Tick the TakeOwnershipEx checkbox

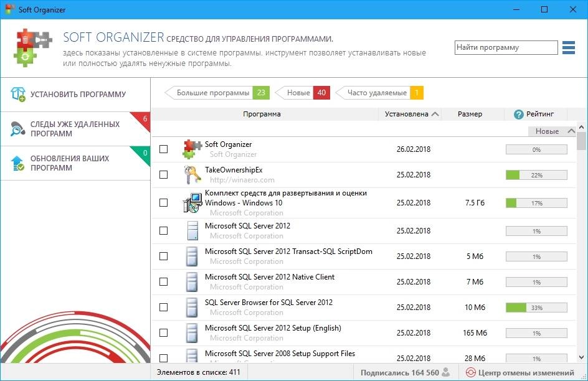point(163,174)
